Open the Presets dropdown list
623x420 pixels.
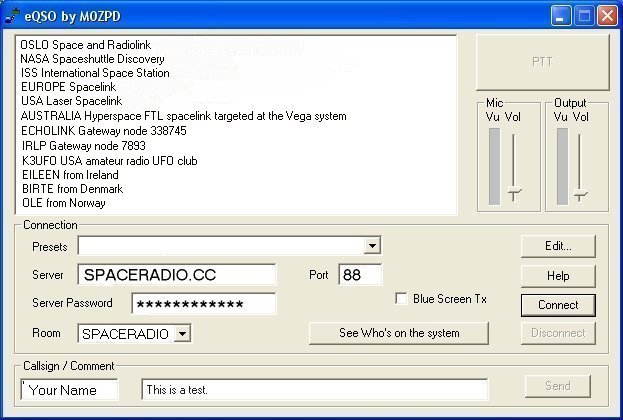pyautogui.click(x=372, y=245)
